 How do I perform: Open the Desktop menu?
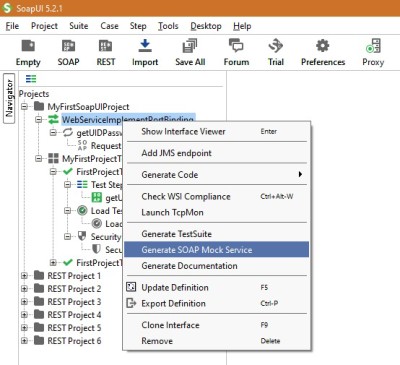point(206,26)
